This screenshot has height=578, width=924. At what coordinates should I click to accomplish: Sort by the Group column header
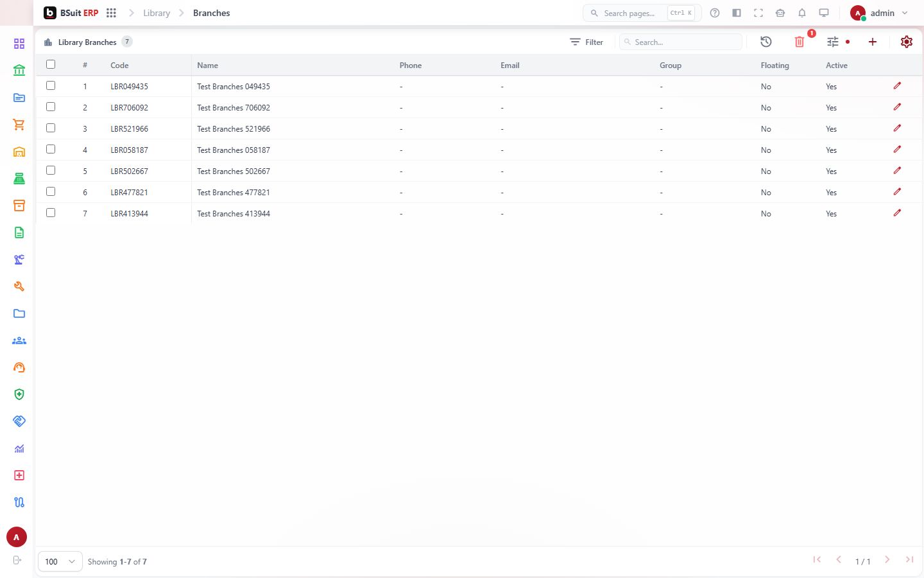click(671, 65)
